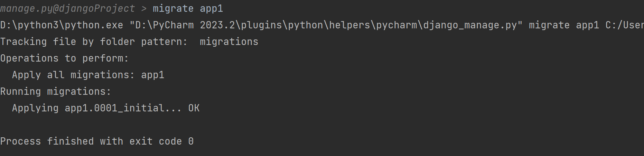Click the 'OK' migration status
The height and width of the screenshot is (156, 644).
coord(194,108)
